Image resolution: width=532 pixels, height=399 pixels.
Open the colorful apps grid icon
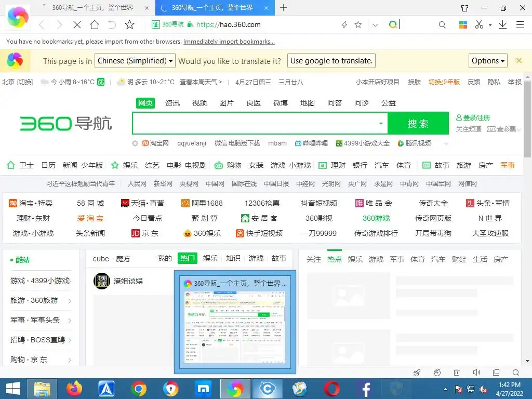[463, 24]
